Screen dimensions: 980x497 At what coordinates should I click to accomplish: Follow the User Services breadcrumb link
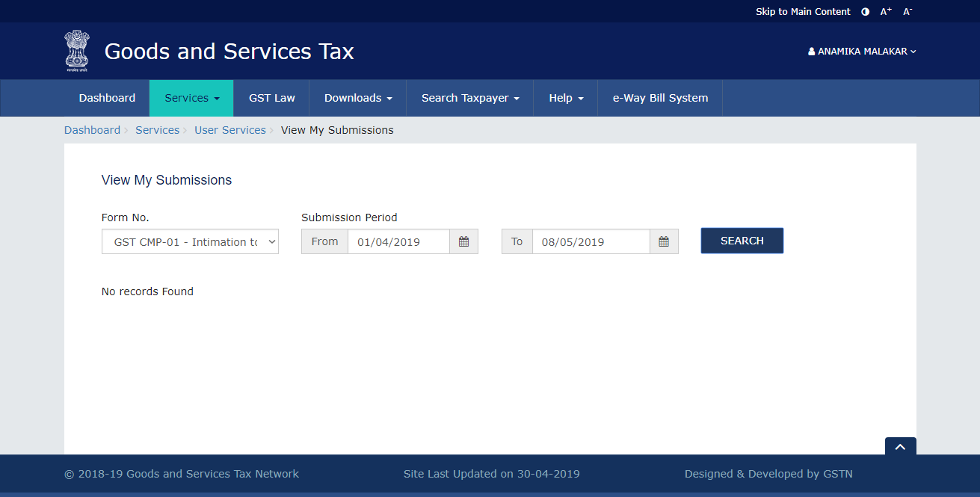(x=230, y=130)
